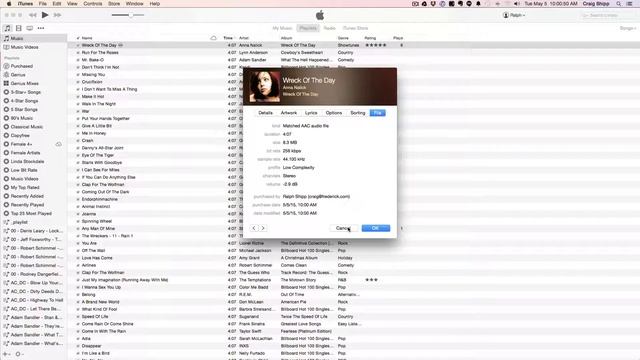
Task: Open the 80's Music smart playlist
Action: click(22, 118)
